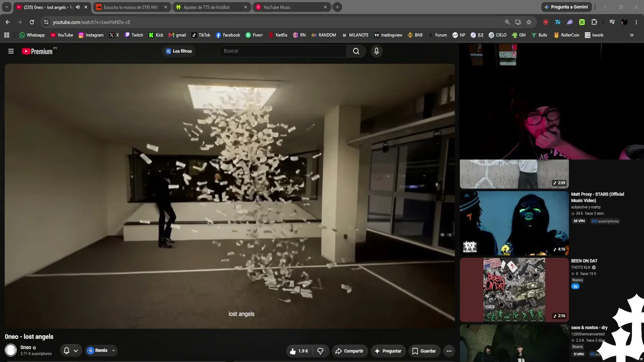Open the tradingview bookmark
The height and width of the screenshot is (362, 644).
tap(387, 35)
